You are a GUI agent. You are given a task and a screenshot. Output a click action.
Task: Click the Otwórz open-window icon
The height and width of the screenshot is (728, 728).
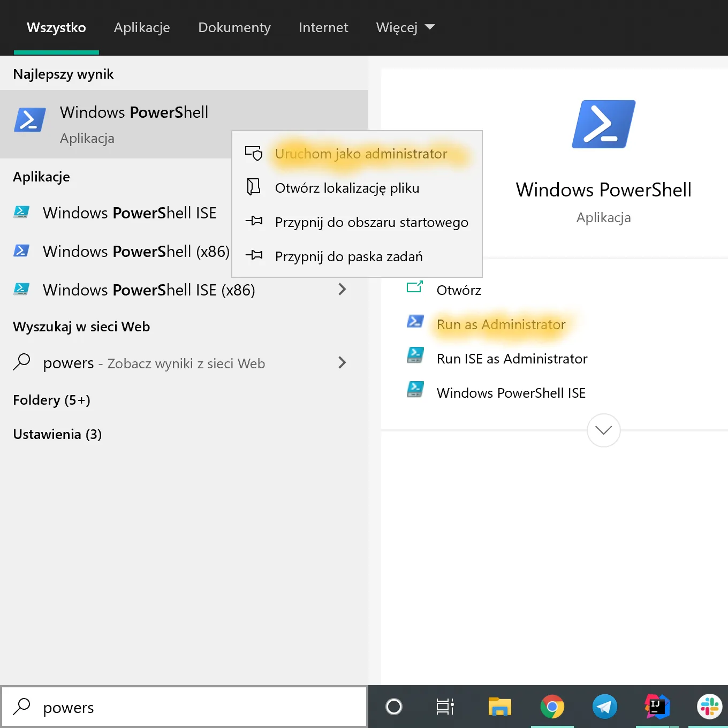[415, 287]
